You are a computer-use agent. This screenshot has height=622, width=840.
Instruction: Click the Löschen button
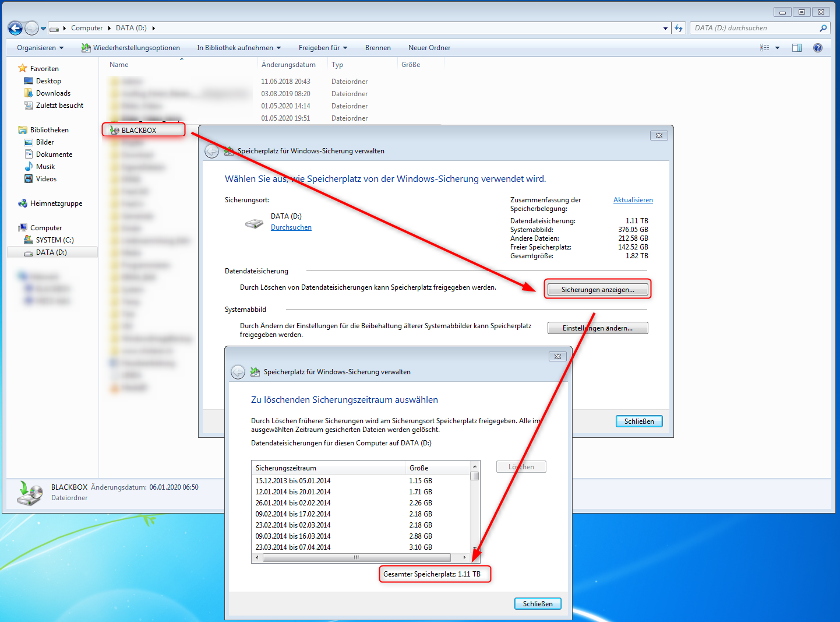pos(521,467)
